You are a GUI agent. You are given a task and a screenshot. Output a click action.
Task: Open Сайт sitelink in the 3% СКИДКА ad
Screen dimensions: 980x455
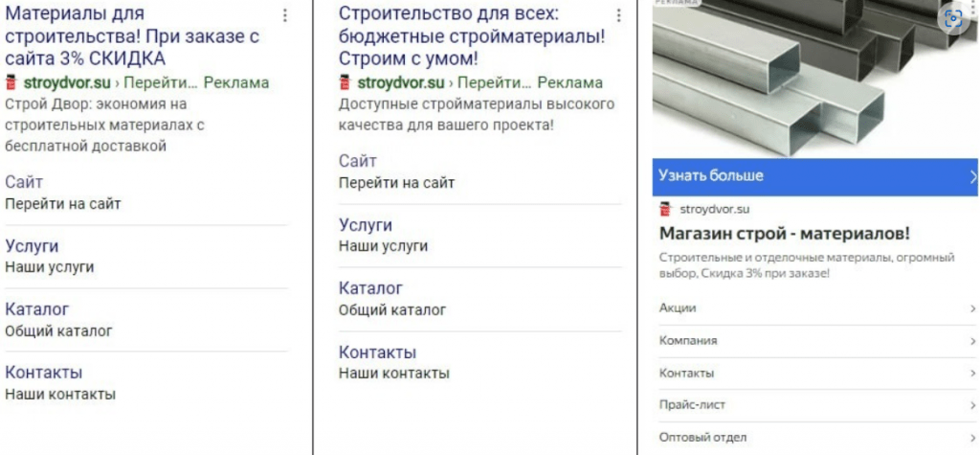coord(24,182)
